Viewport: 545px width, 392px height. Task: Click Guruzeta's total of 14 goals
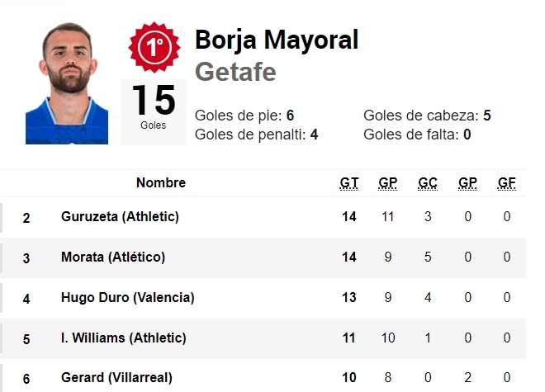coord(349,217)
